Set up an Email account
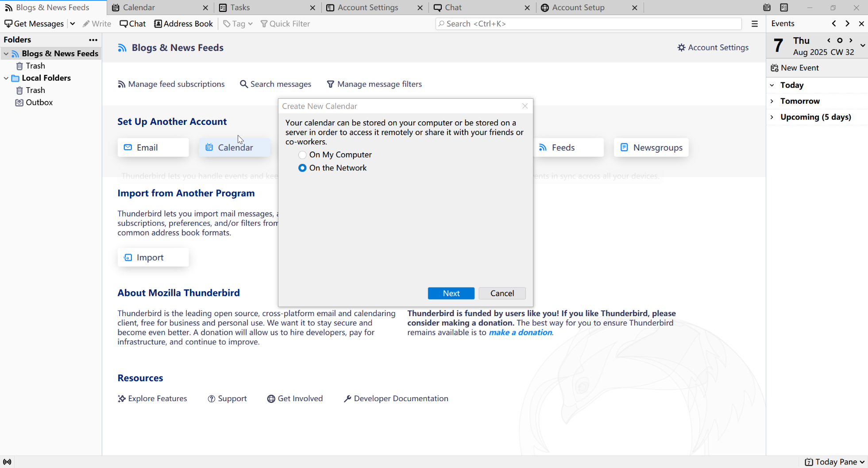Image resolution: width=868 pixels, height=468 pixels. 153,147
